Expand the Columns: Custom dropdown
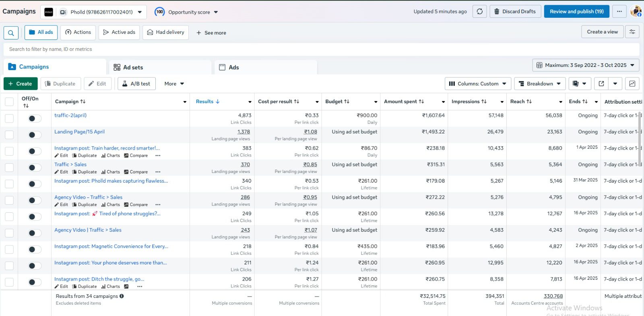644x316 pixels. pyautogui.click(x=478, y=84)
